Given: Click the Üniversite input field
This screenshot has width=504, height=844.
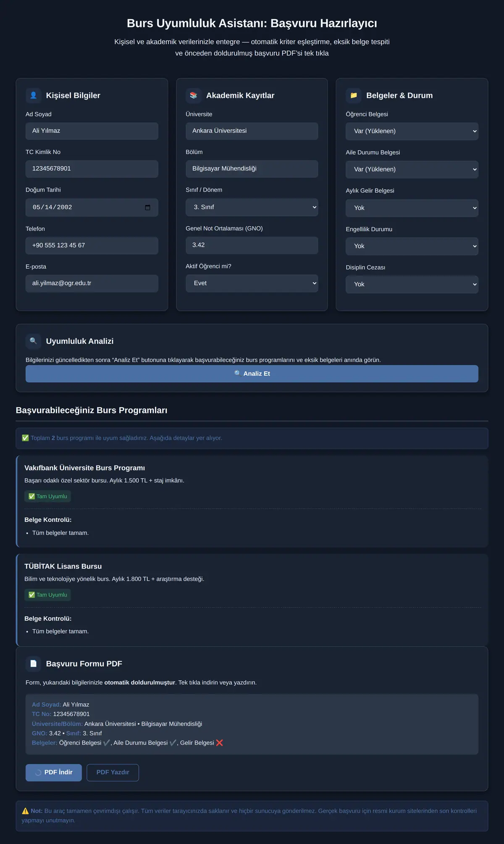Looking at the screenshot, I should coord(252,131).
